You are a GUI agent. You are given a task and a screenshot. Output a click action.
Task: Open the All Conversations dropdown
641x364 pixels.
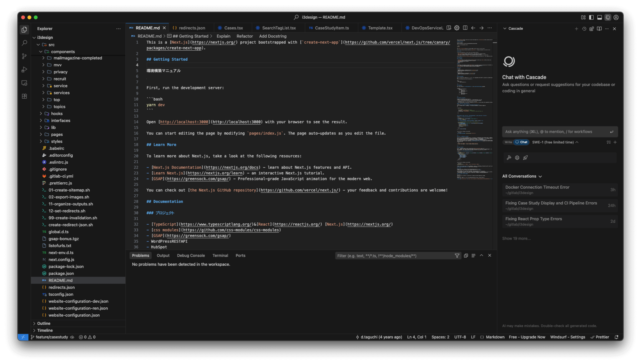click(x=522, y=176)
